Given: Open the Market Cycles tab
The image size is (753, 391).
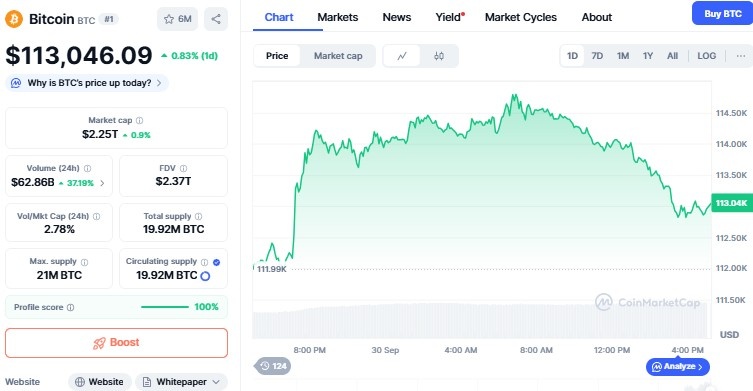Looking at the screenshot, I should [521, 17].
